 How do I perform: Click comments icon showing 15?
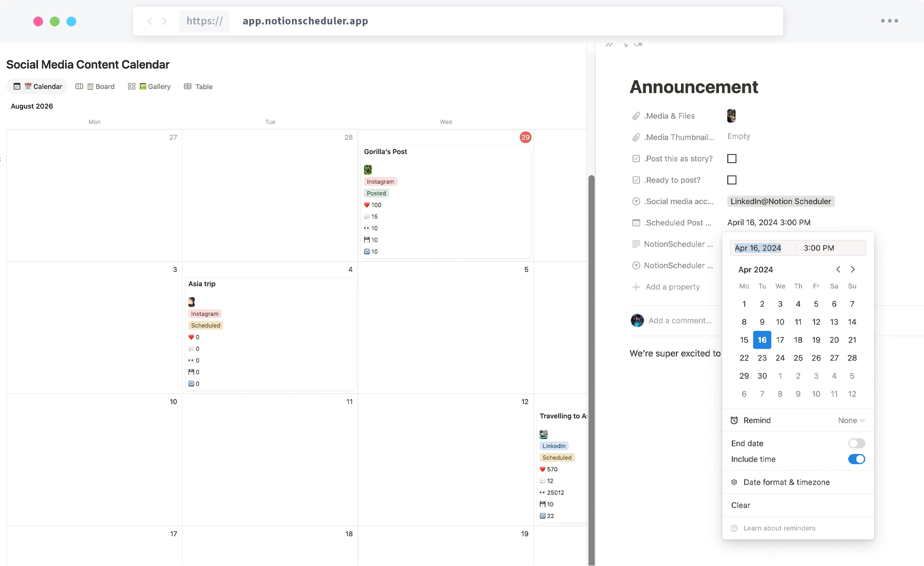tap(367, 217)
